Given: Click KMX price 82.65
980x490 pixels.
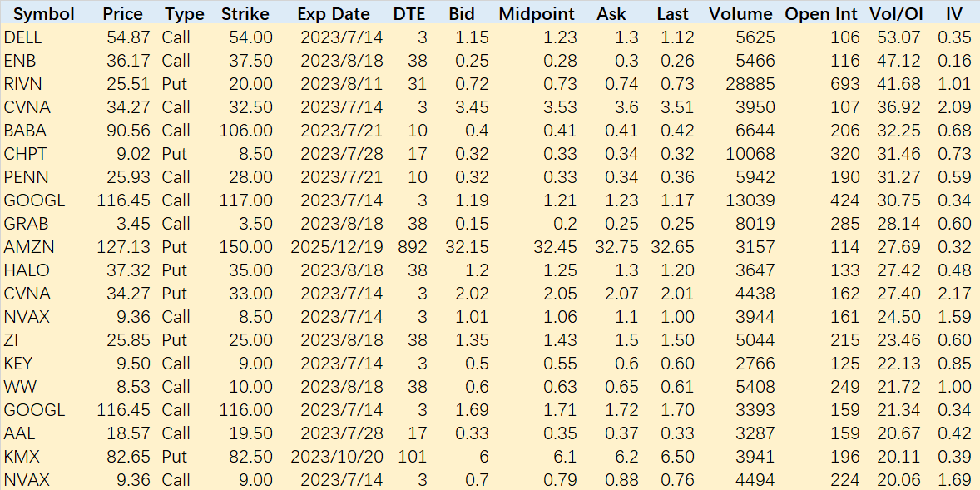Looking at the screenshot, I should point(129,456).
